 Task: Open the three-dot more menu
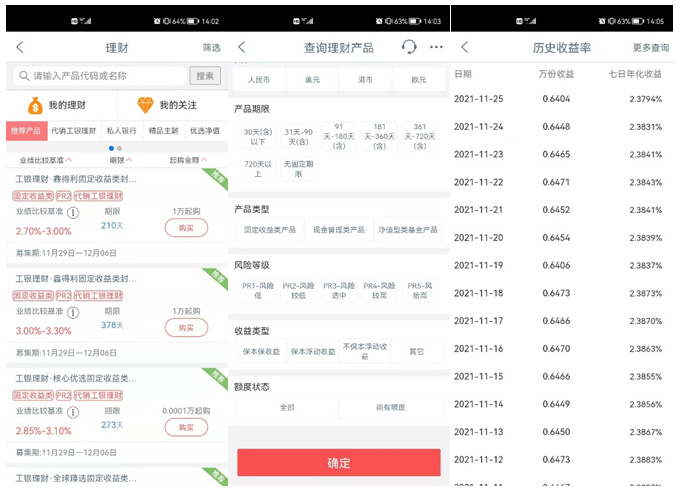(436, 47)
